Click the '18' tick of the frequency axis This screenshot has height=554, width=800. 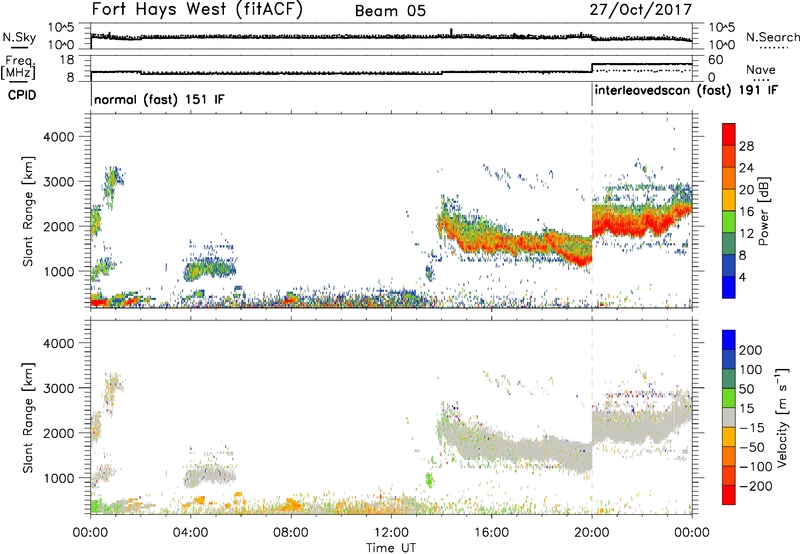coord(66,60)
